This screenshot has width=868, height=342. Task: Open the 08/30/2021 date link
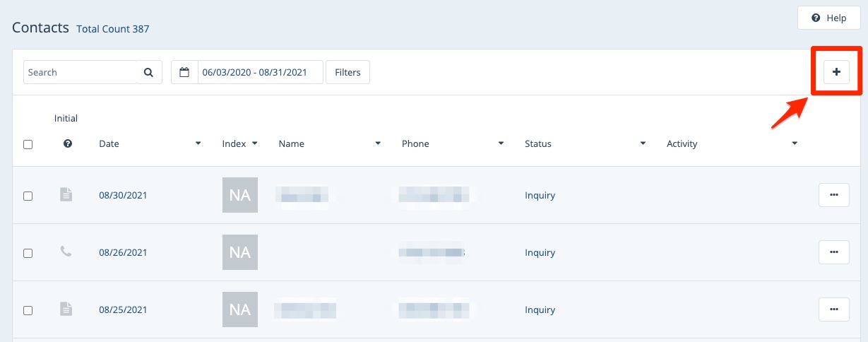123,195
